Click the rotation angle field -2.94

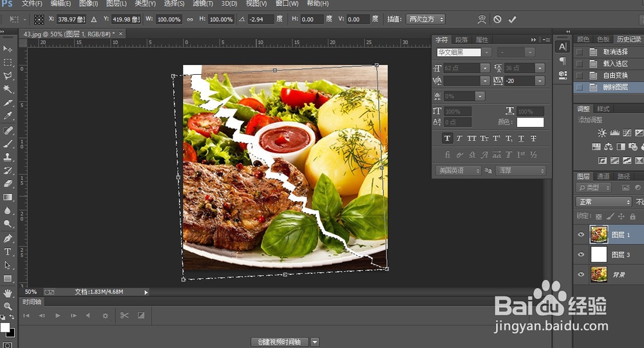point(260,19)
